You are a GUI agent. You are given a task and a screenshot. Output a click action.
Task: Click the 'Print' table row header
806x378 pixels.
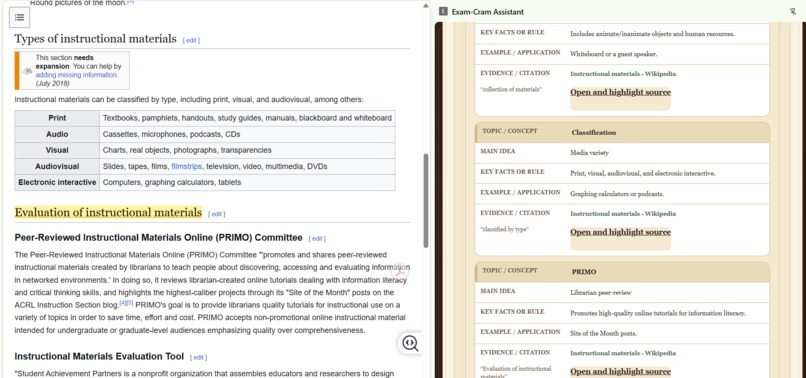point(57,118)
